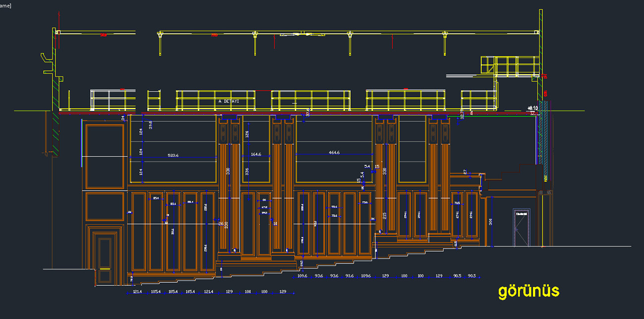Select the 32.7 vertical dimension text
Image resolution: width=644 pixels, height=319 pixels.
pos(462,115)
